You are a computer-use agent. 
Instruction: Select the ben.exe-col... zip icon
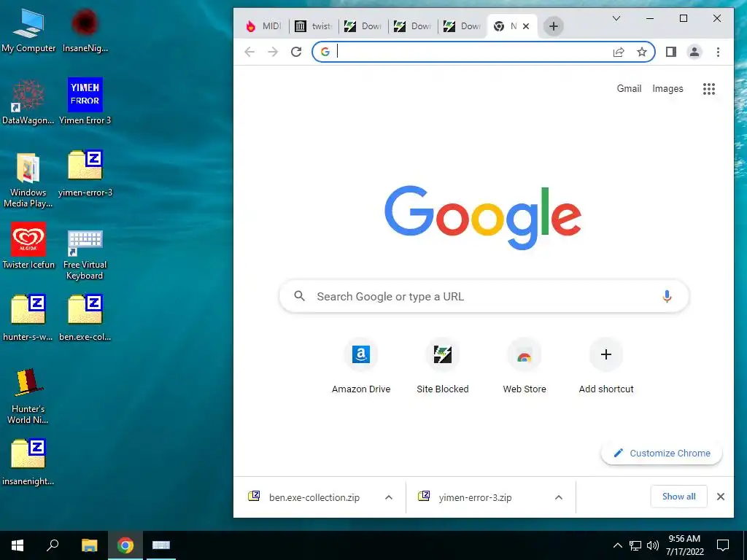click(85, 317)
